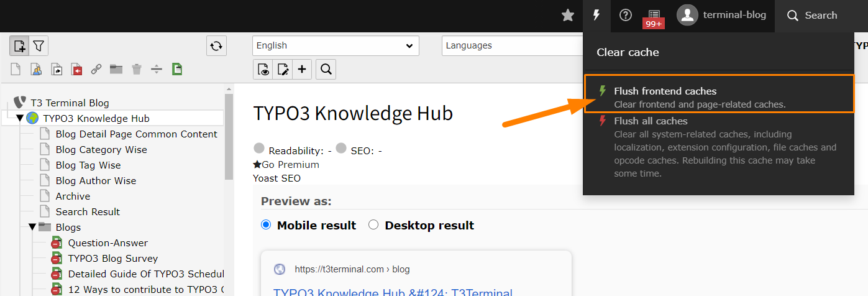This screenshot has width=868, height=296.
Task: Select Desktop result radio button
Action: coord(373,225)
